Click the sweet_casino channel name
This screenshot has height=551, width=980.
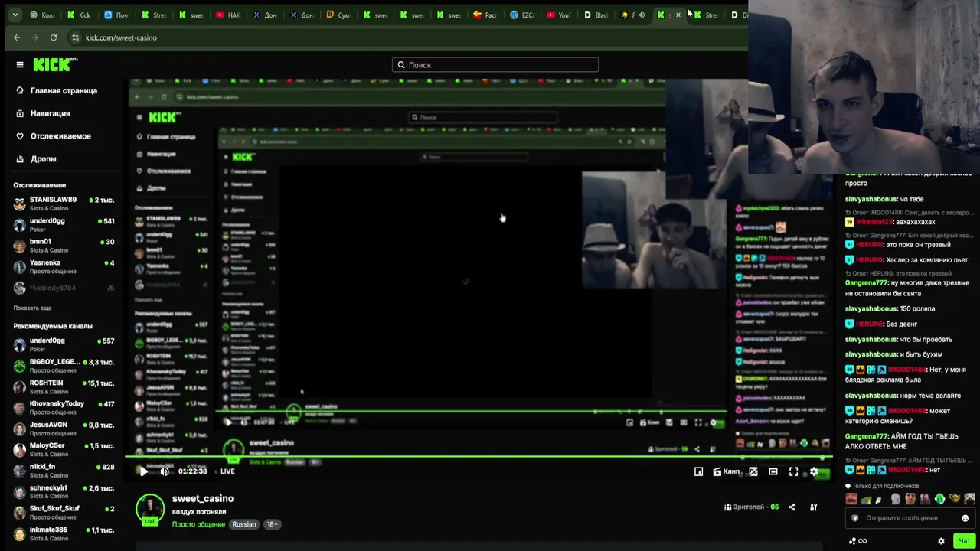click(x=203, y=499)
